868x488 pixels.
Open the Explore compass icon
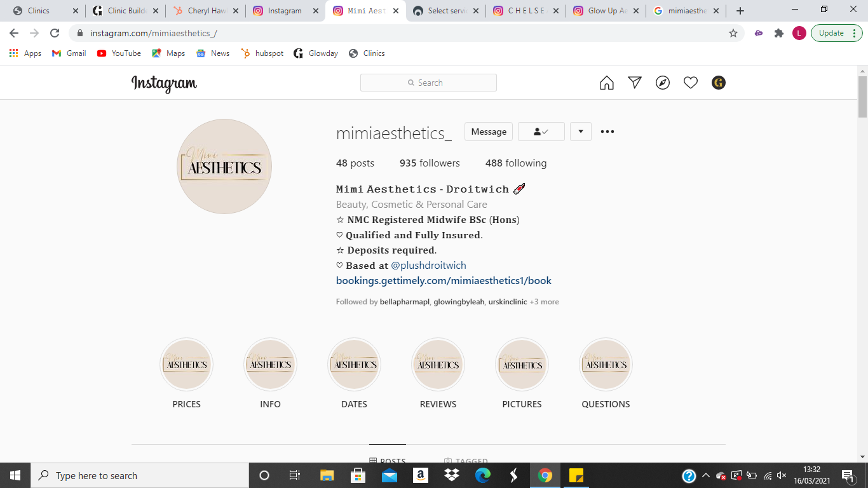663,83
